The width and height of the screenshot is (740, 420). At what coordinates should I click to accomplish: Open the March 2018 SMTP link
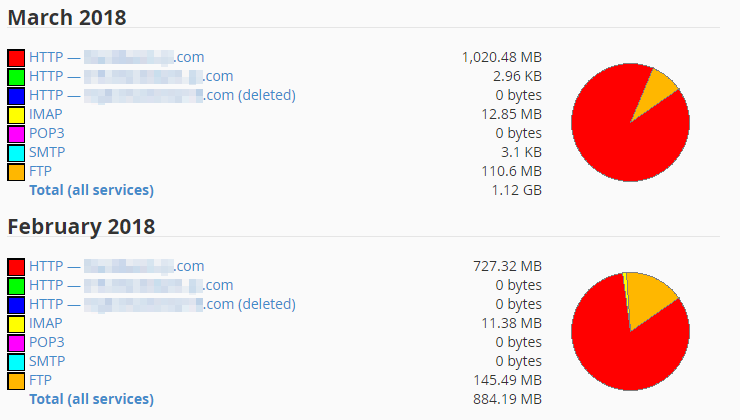coord(47,152)
